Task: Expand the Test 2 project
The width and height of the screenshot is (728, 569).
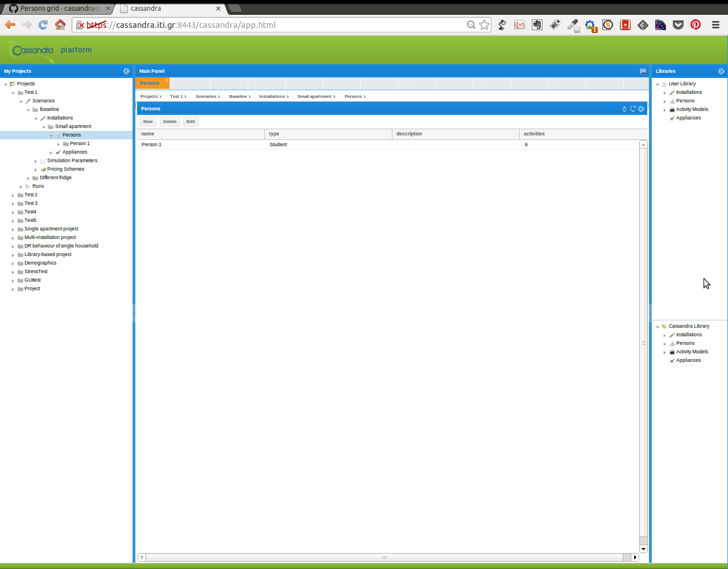Action: pyautogui.click(x=13, y=195)
